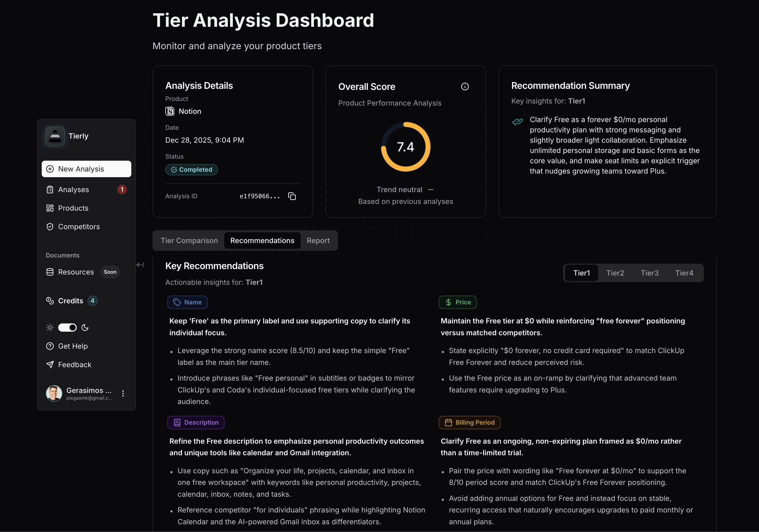Open the user profile options menu
Viewport: 759px width, 532px height.
tap(123, 393)
